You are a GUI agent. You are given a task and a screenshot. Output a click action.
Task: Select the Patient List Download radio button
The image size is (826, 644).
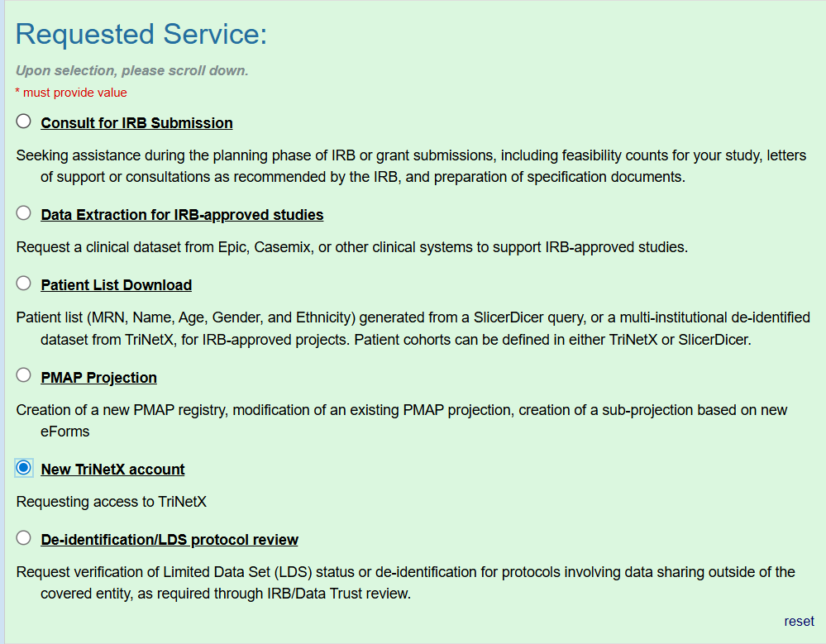point(23,284)
